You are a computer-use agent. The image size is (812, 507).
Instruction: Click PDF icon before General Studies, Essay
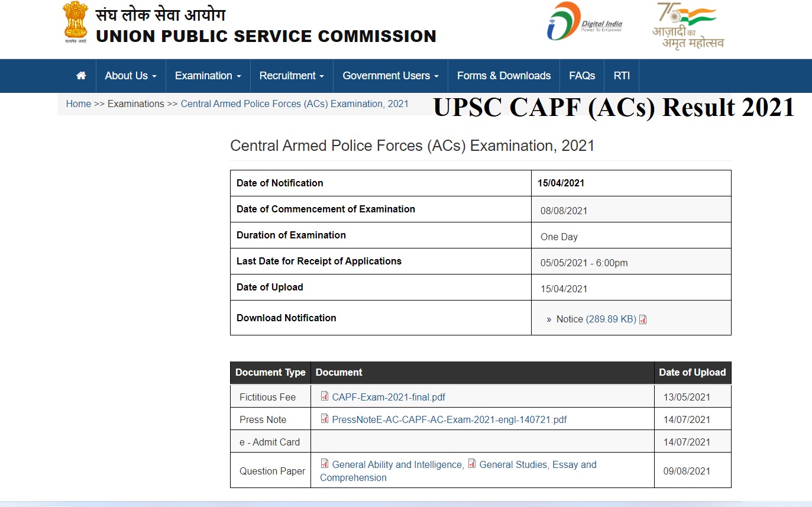pyautogui.click(x=471, y=464)
